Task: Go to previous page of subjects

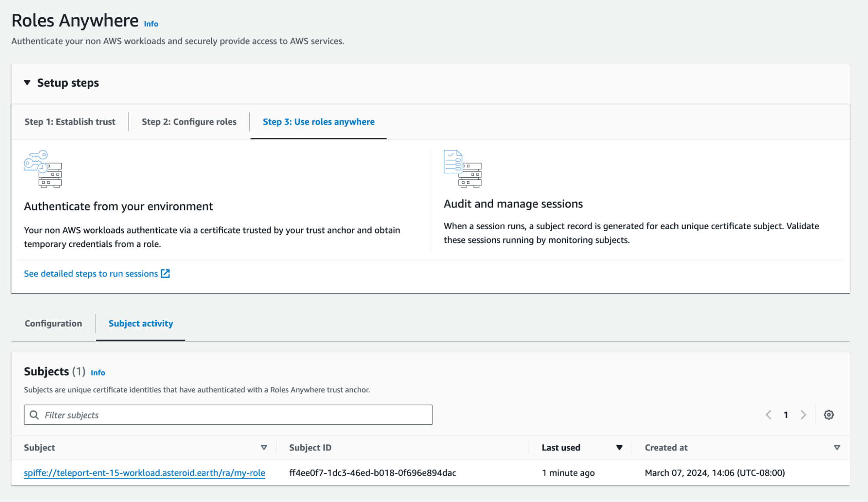Action: click(768, 415)
